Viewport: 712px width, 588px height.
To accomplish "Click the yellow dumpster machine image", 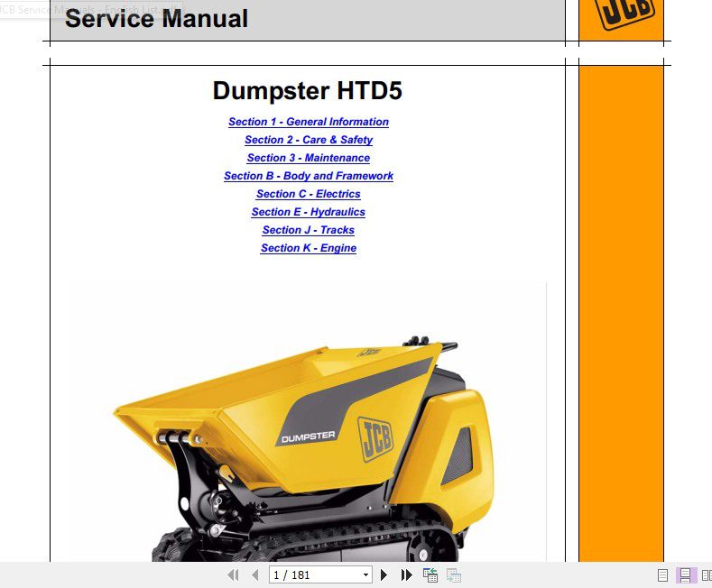I will click(303, 449).
